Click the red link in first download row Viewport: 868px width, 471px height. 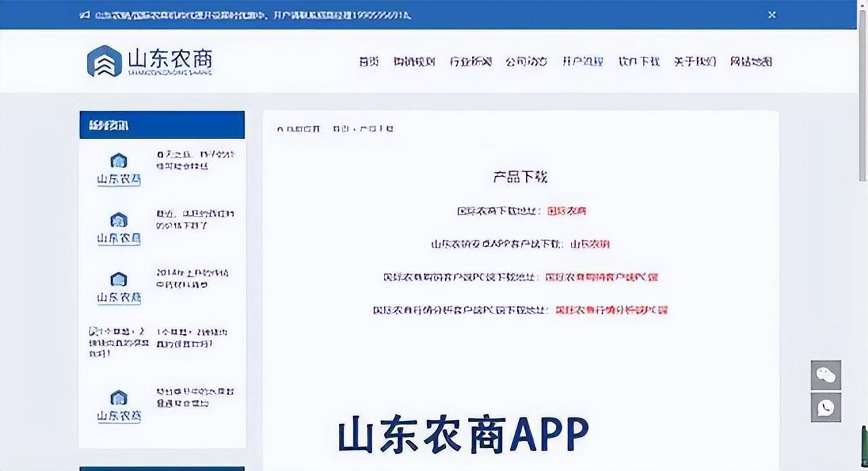point(566,210)
